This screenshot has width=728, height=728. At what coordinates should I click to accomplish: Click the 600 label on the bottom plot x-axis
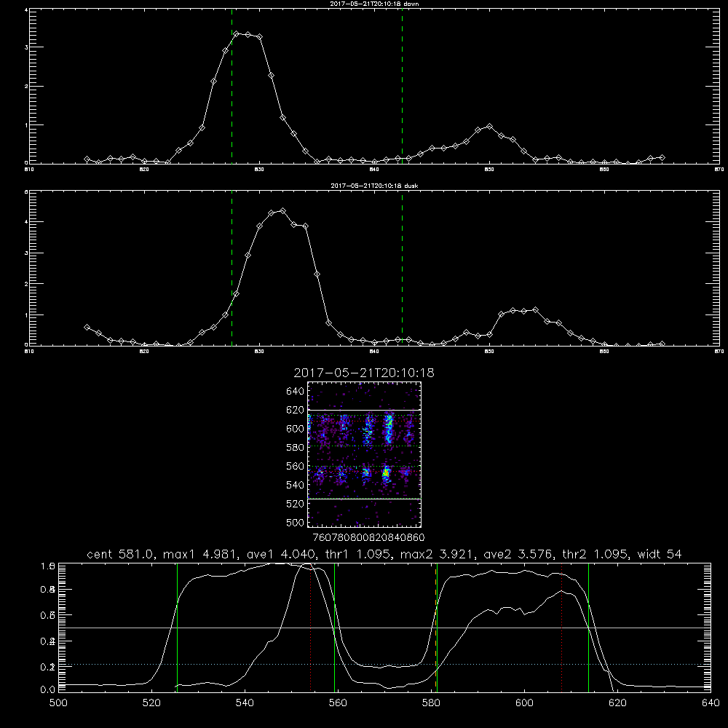point(524,703)
